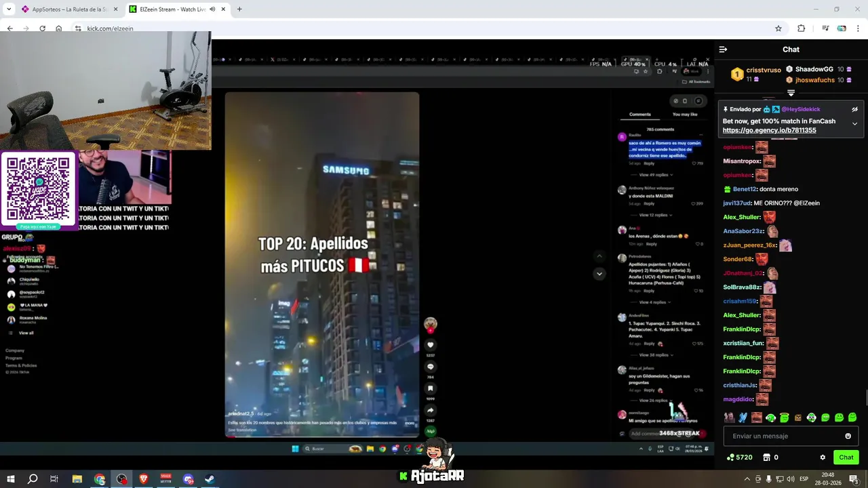Like the TikTok video with heart icon

pyautogui.click(x=430, y=345)
